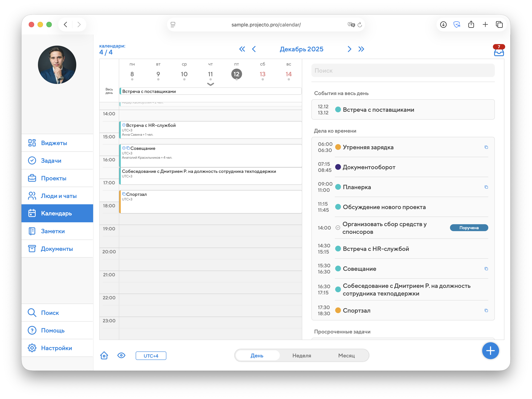Click the Декабрь 2025 month title
Screen dimensions: 532x399
point(301,49)
